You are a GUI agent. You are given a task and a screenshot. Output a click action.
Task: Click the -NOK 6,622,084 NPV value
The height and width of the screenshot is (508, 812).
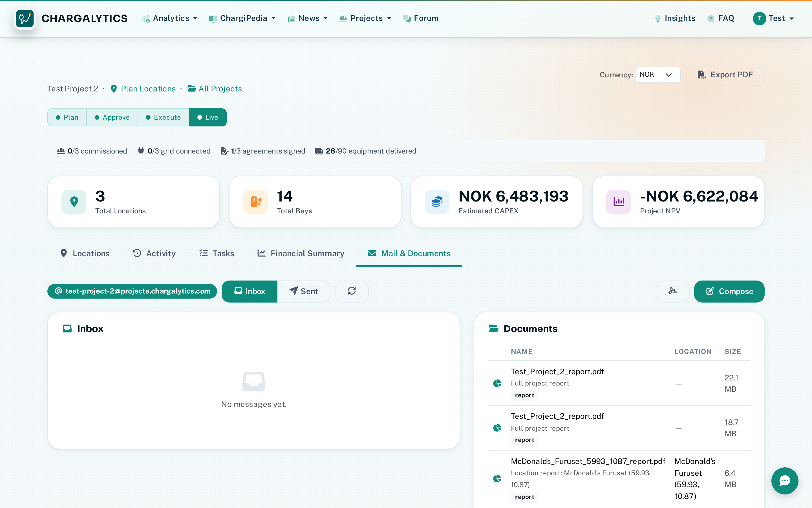tap(699, 196)
